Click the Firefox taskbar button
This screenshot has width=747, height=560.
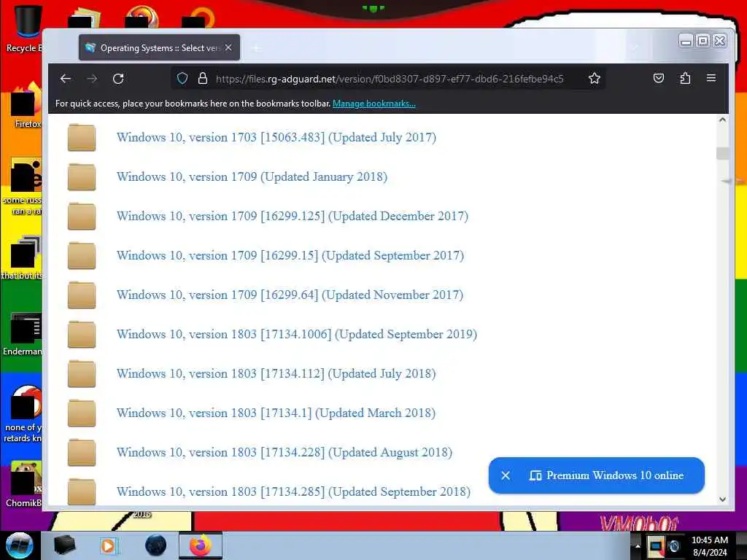[x=200, y=545]
